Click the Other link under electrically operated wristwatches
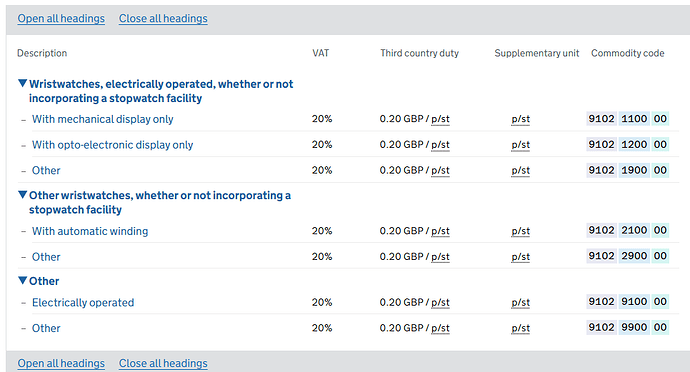Viewport: 690px width, 372px height. click(46, 170)
